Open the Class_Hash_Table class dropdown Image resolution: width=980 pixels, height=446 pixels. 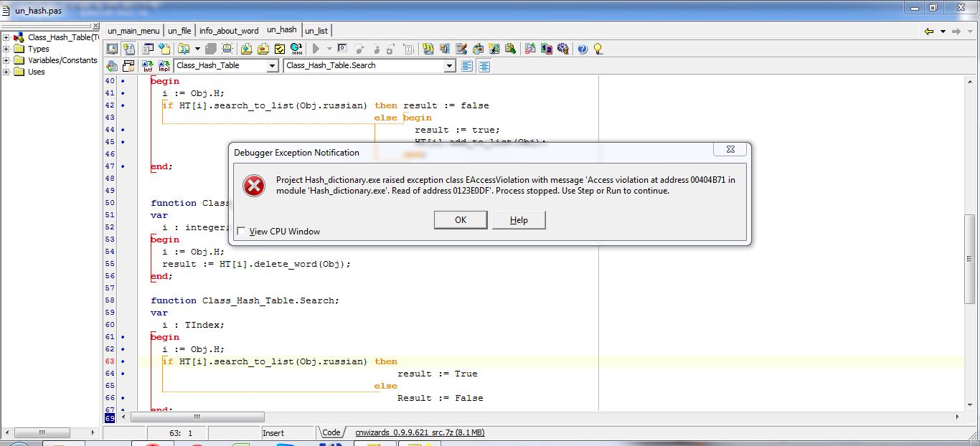point(272,66)
